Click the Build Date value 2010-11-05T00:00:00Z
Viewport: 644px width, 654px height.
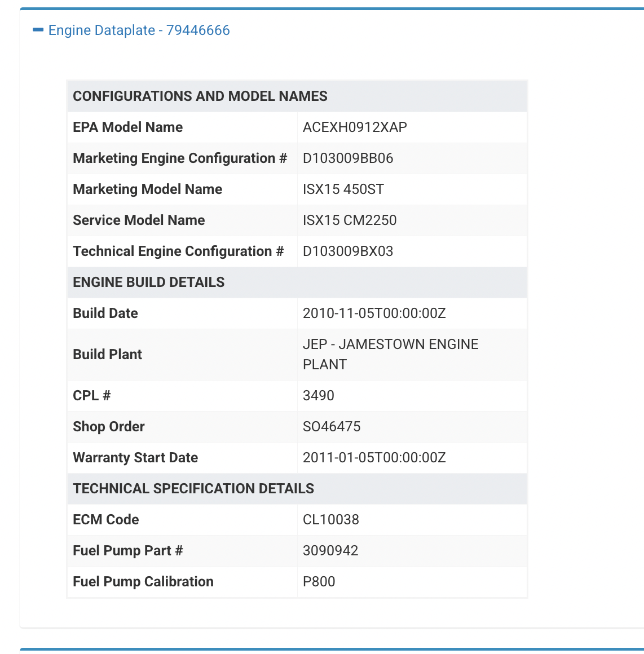tap(374, 313)
